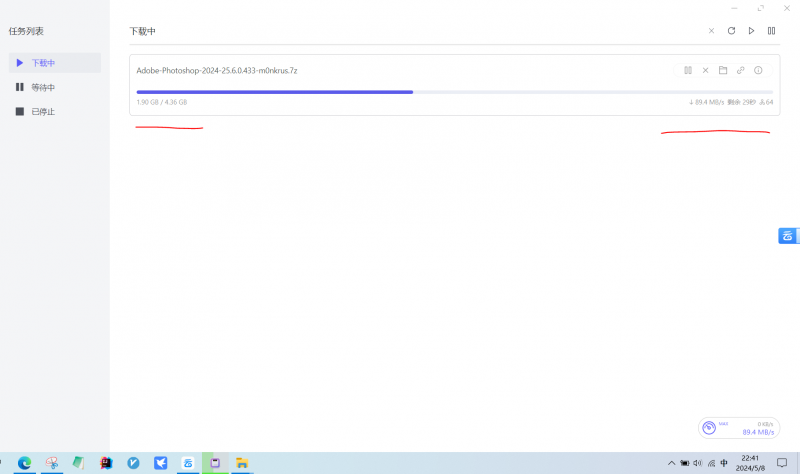Show task info for the Photoshop download
This screenshot has width=800, height=474.
(x=758, y=71)
